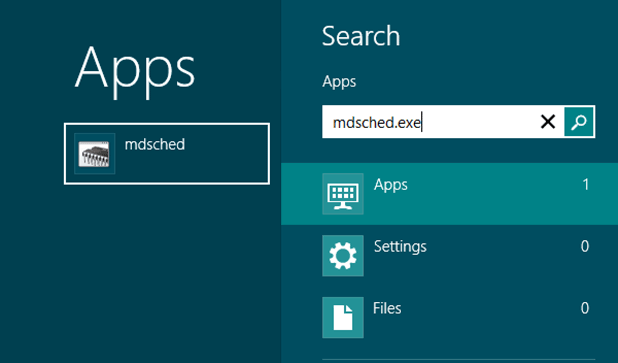Click the Settings result count of 0
Image resolution: width=618 pixels, height=363 pixels.
point(585,246)
